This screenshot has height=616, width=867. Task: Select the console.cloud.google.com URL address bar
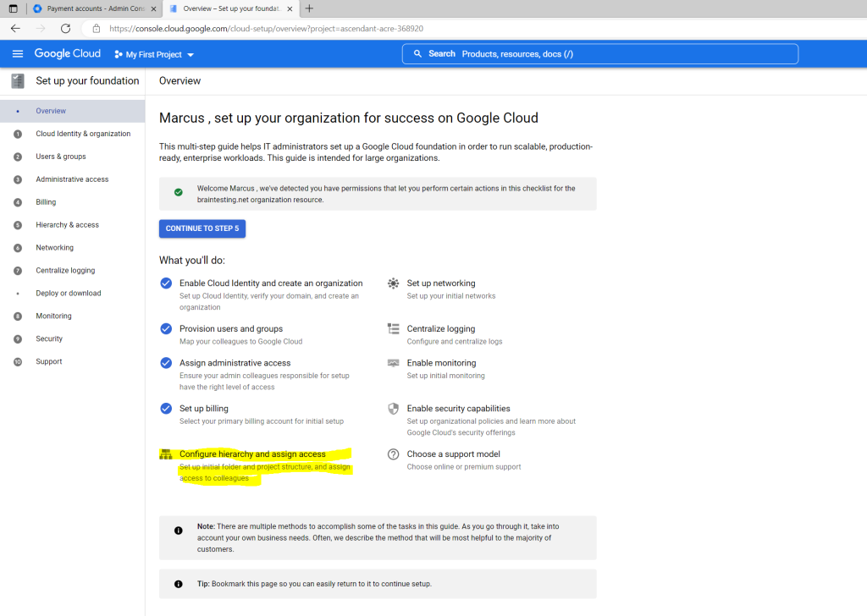pos(266,29)
